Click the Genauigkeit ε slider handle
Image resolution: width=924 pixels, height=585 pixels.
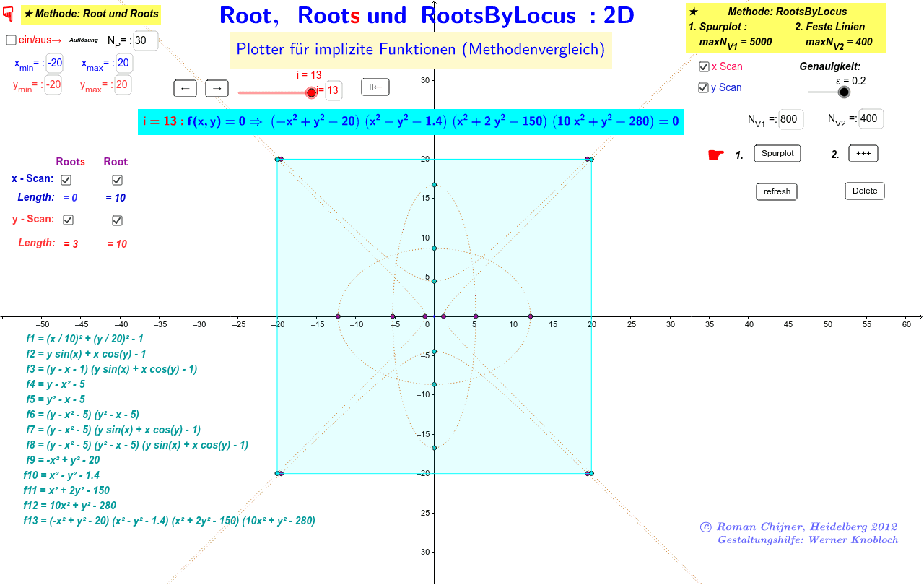pyautogui.click(x=844, y=92)
